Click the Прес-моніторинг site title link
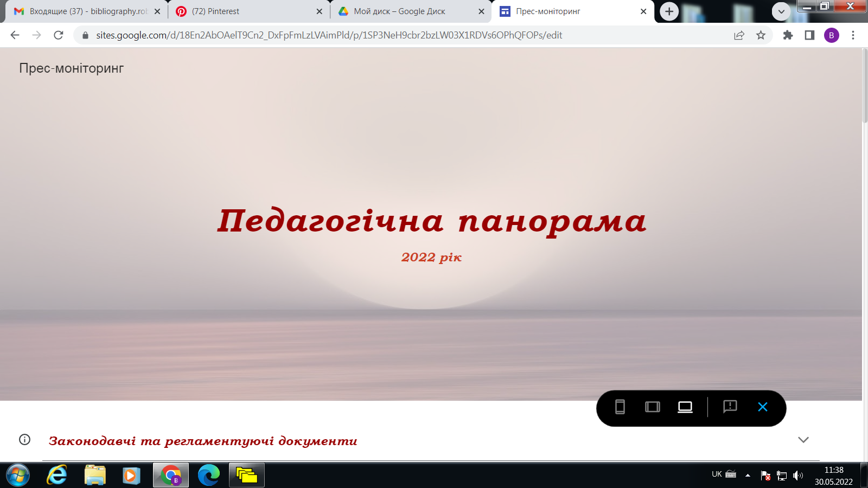The width and height of the screenshot is (868, 488). tap(72, 68)
